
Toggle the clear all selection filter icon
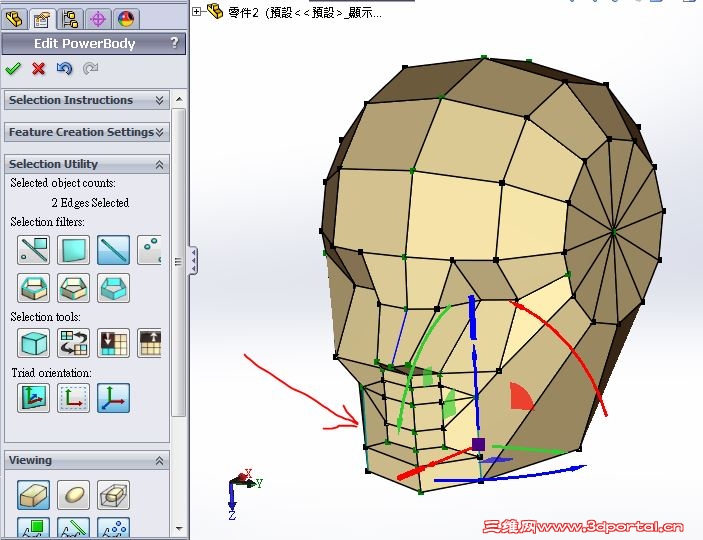(34, 250)
